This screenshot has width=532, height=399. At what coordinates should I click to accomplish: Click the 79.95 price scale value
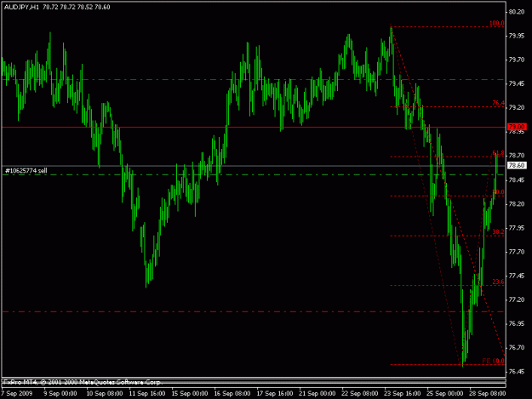516,36
